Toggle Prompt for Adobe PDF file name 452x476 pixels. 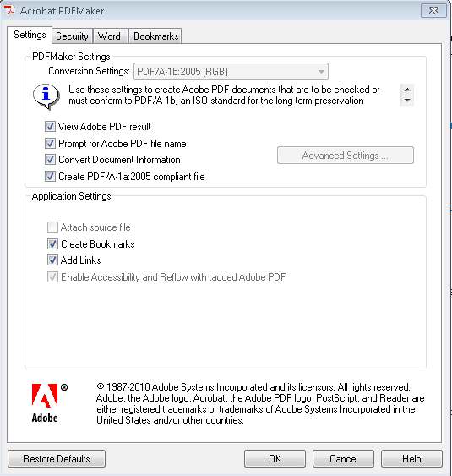coord(50,143)
